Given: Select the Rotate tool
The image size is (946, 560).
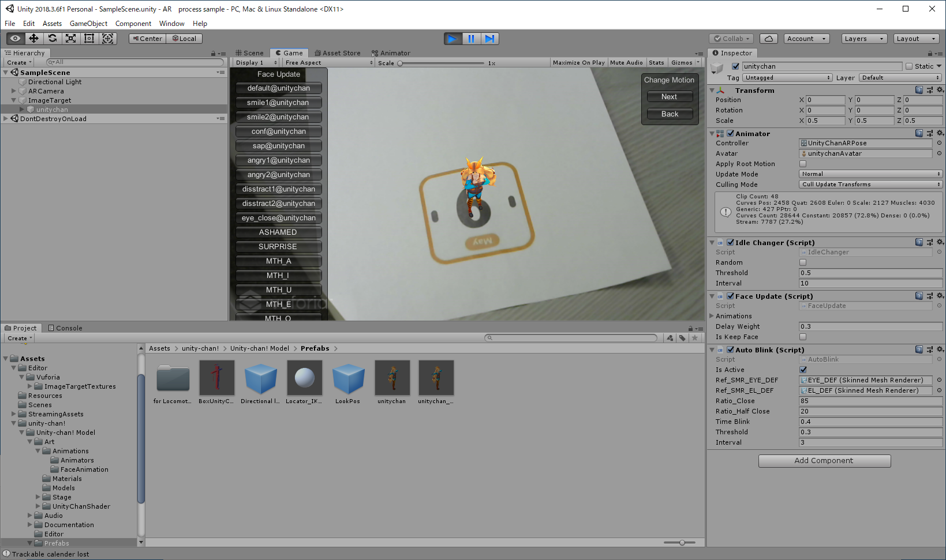Looking at the screenshot, I should coord(53,39).
